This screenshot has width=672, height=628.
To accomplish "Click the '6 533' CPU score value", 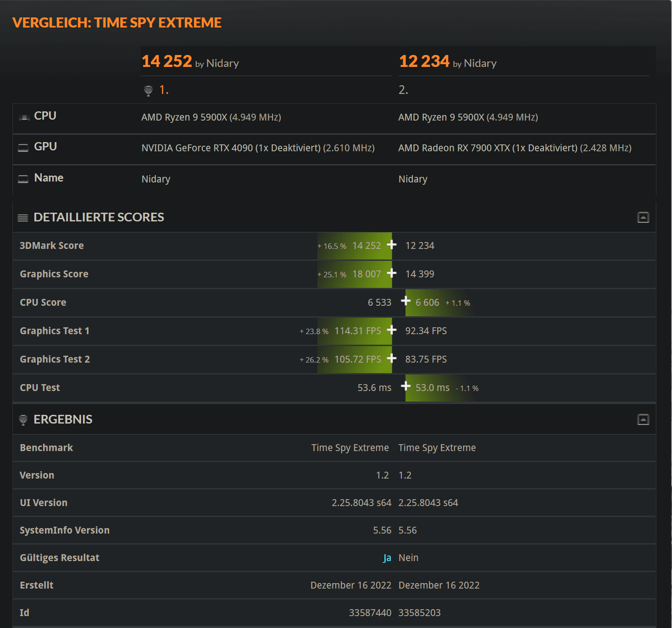I will tap(379, 303).
